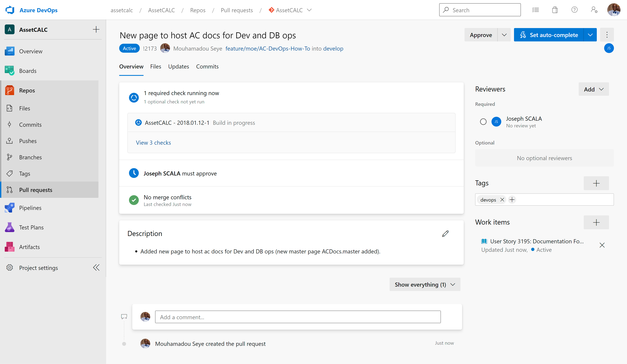Click the Add a comment field
The image size is (627, 364).
[x=298, y=317]
